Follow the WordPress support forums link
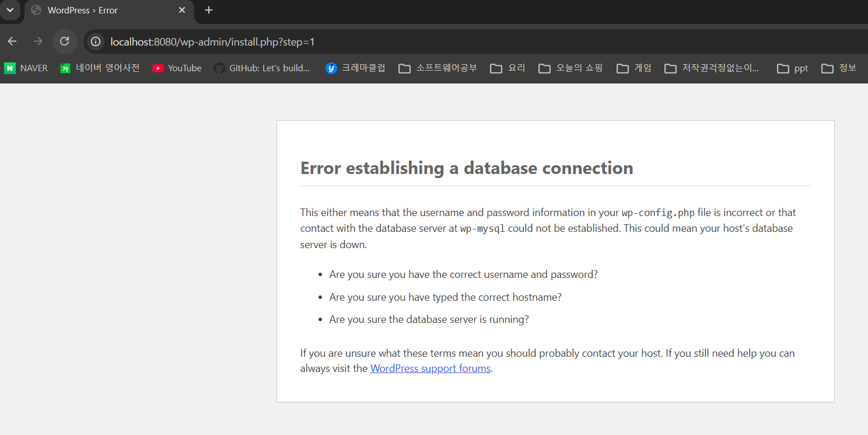 click(430, 368)
